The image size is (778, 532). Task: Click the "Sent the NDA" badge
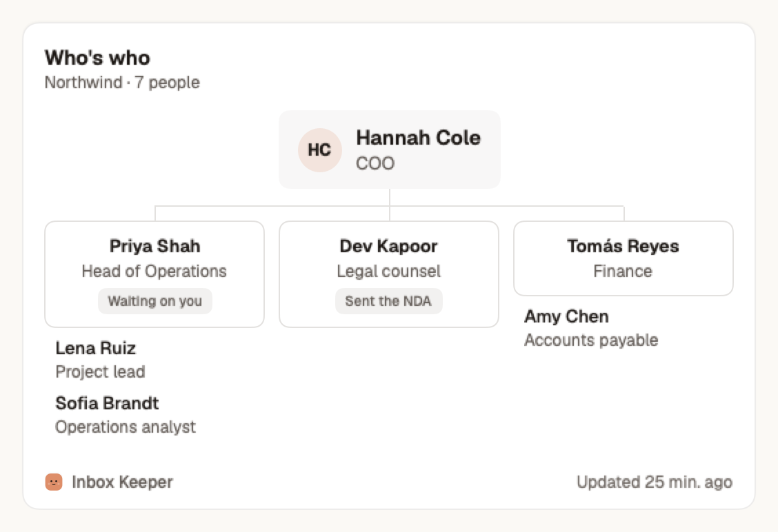pyautogui.click(x=388, y=301)
